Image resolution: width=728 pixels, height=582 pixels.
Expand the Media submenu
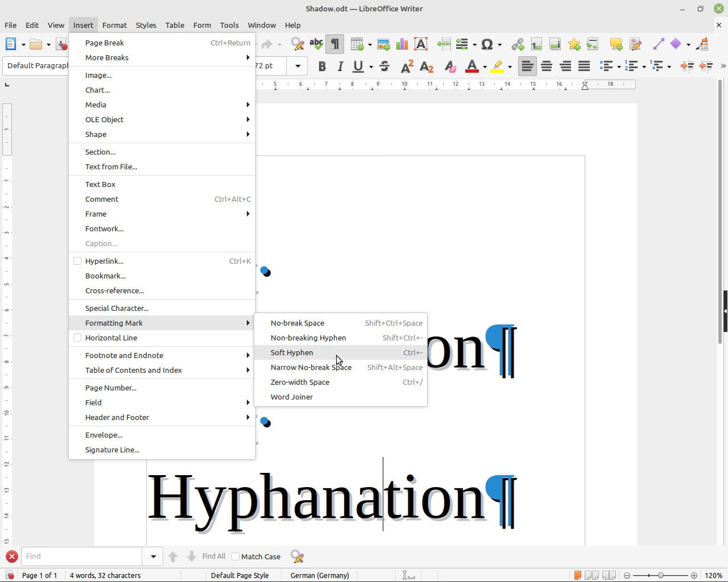coord(162,105)
